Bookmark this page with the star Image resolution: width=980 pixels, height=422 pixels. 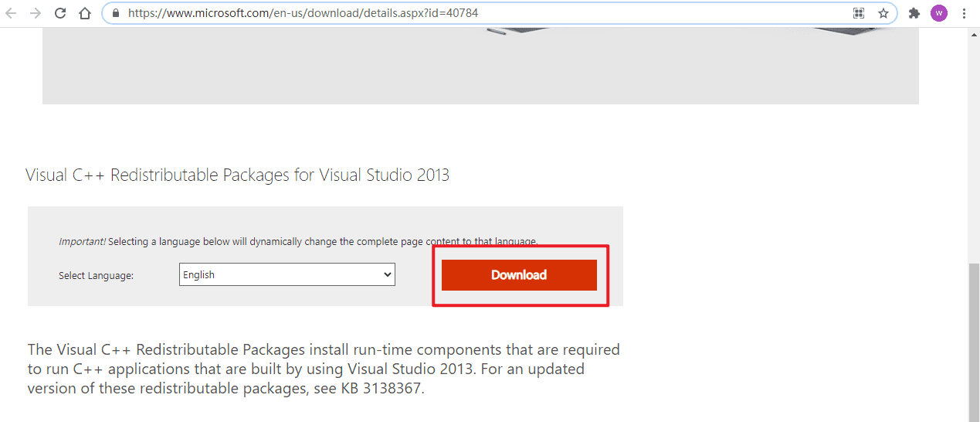click(883, 13)
